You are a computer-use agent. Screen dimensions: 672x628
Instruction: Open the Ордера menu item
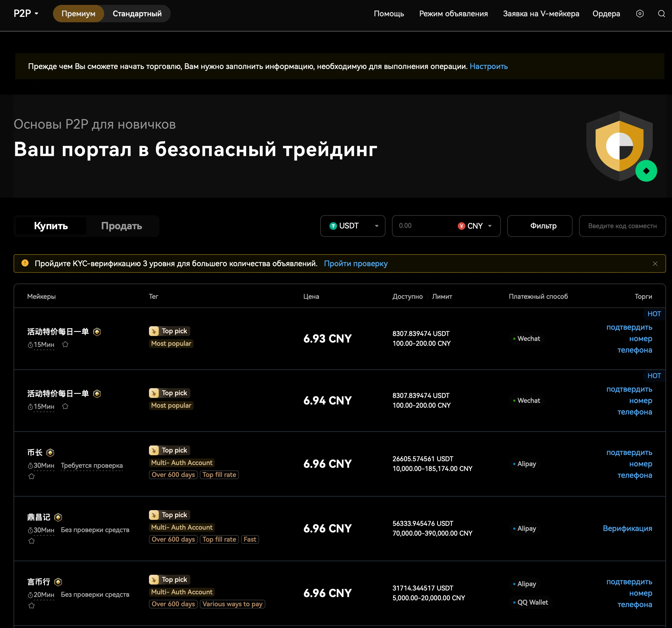point(606,14)
